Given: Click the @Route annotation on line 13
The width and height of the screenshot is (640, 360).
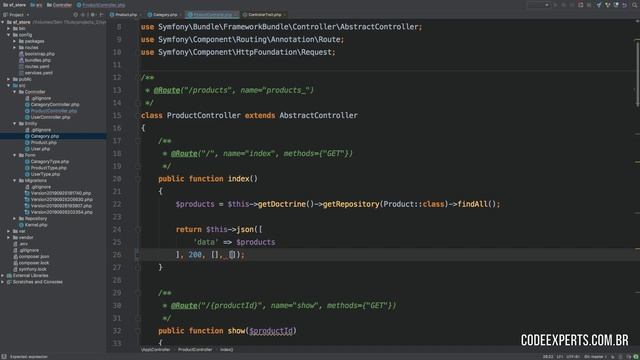Looking at the screenshot, I should [167, 90].
